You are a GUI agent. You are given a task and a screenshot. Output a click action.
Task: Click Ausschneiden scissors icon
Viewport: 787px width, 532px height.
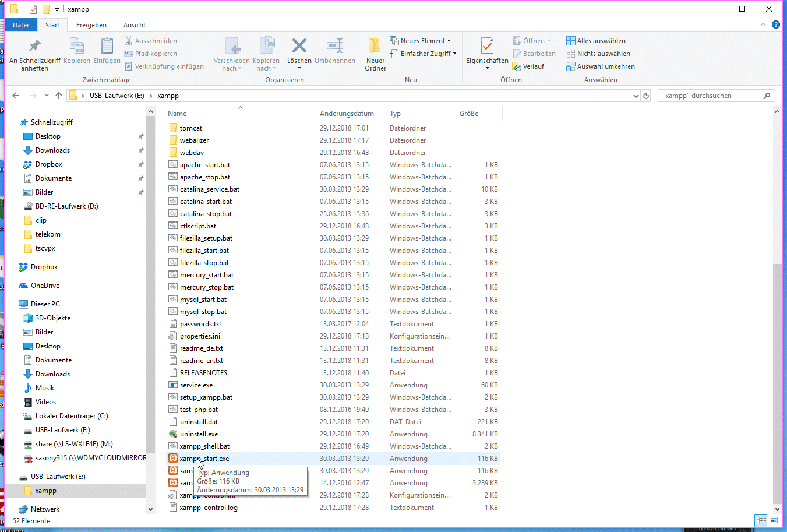(151, 41)
